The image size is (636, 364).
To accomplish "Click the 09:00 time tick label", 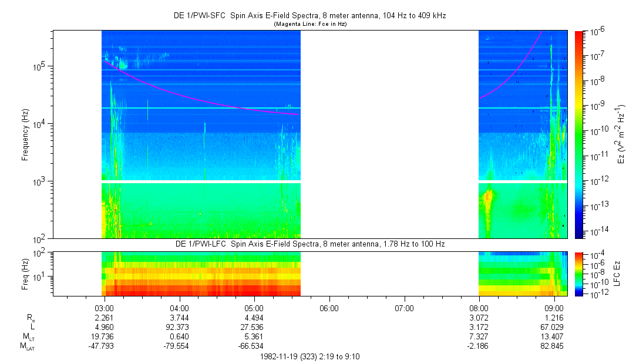I will point(554,308).
